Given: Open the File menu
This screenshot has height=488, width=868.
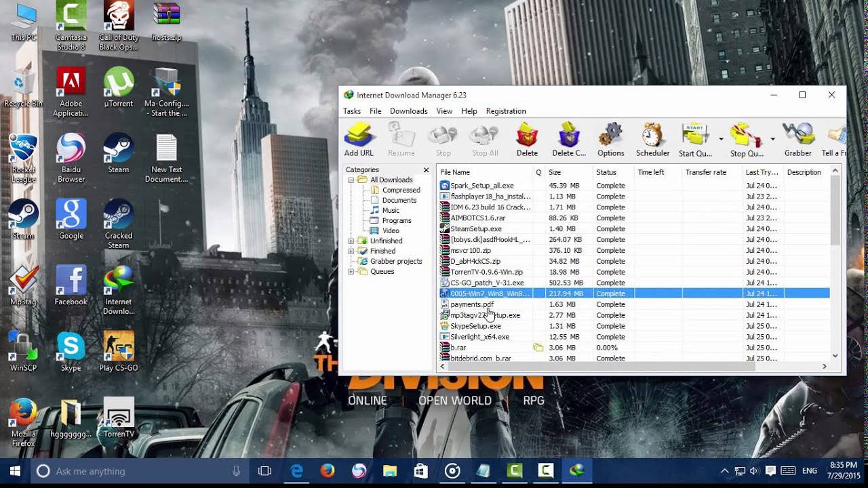Looking at the screenshot, I should pos(375,111).
